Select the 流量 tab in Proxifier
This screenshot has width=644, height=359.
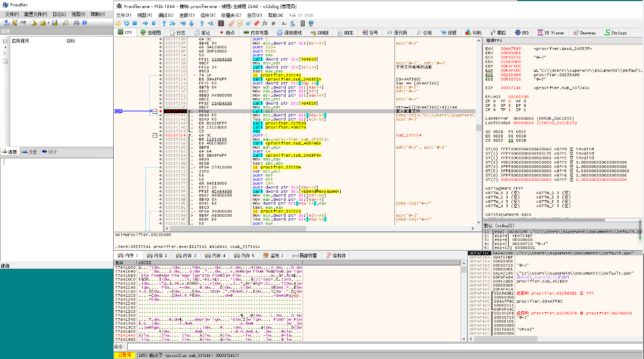tap(30, 152)
